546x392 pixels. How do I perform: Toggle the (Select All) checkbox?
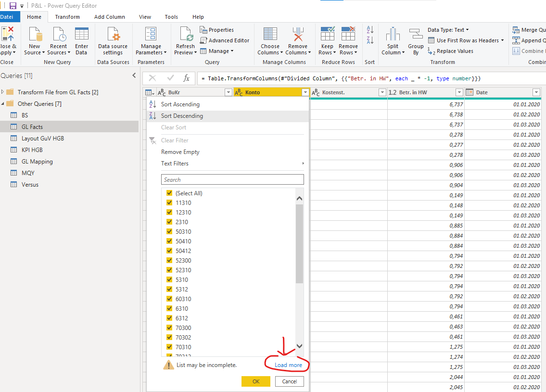coord(169,193)
